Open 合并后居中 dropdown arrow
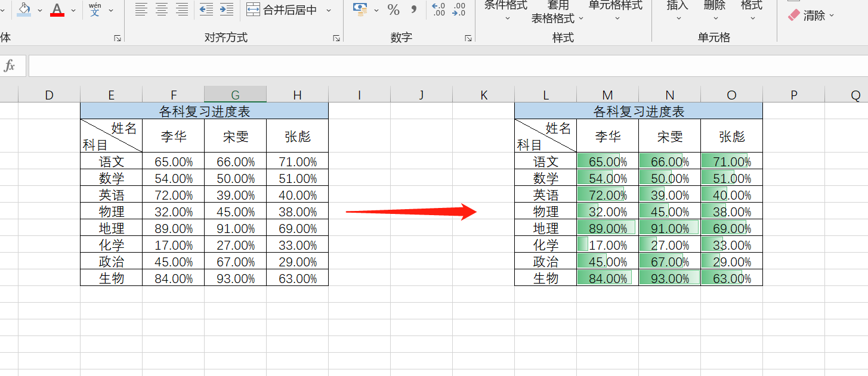Viewport: 868px width, 376px height. (329, 10)
